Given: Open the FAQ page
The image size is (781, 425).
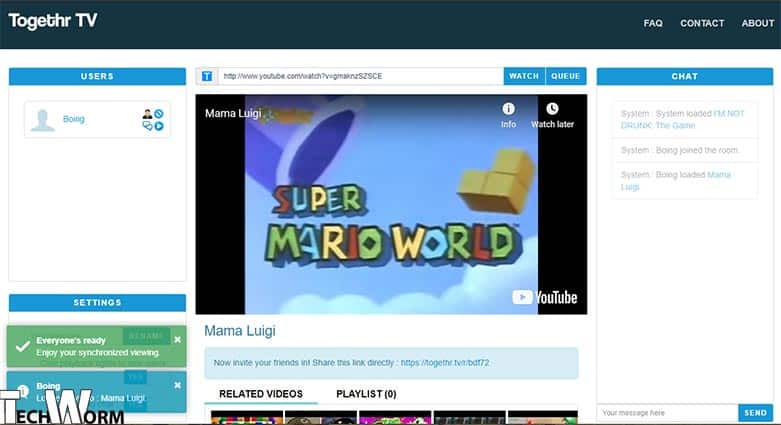Looking at the screenshot, I should [652, 23].
